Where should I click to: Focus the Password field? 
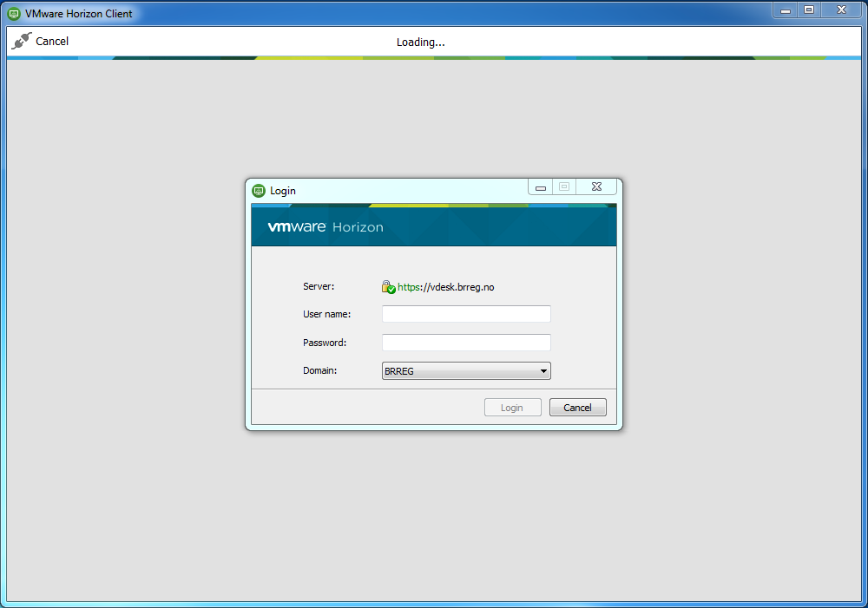click(466, 343)
